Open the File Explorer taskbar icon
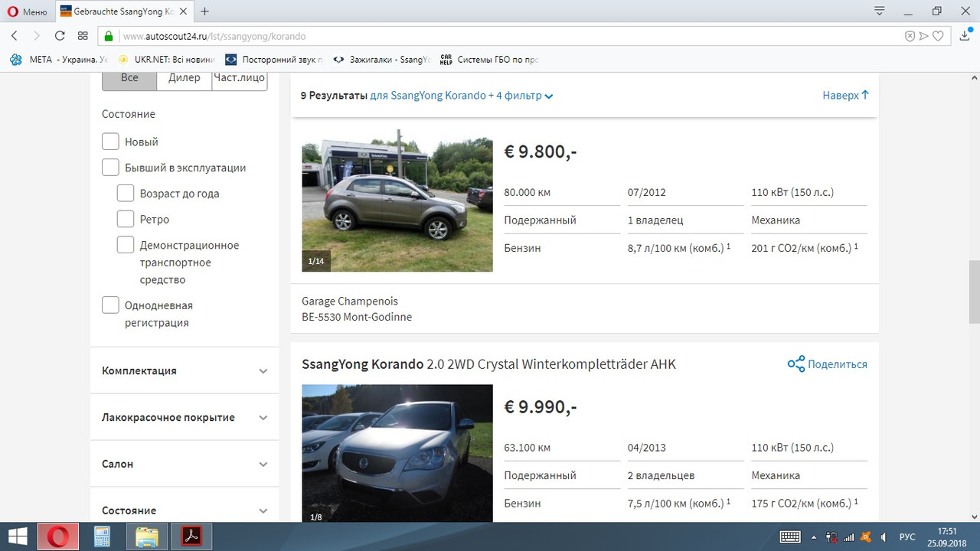The height and width of the screenshot is (551, 980). coord(147,536)
